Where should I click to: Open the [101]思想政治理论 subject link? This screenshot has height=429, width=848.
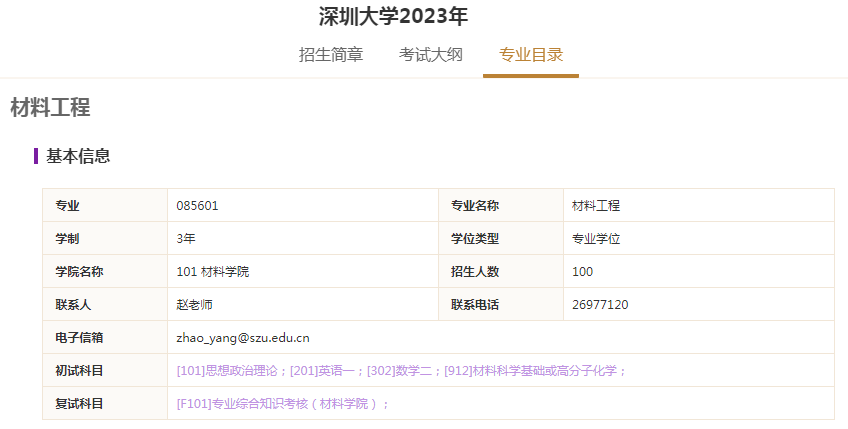(x=227, y=371)
